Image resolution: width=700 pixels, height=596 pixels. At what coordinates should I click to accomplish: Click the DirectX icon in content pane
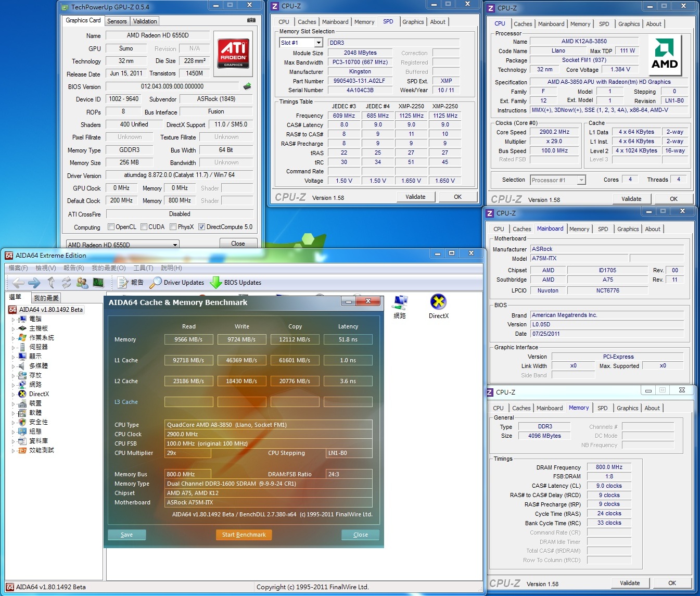[438, 302]
